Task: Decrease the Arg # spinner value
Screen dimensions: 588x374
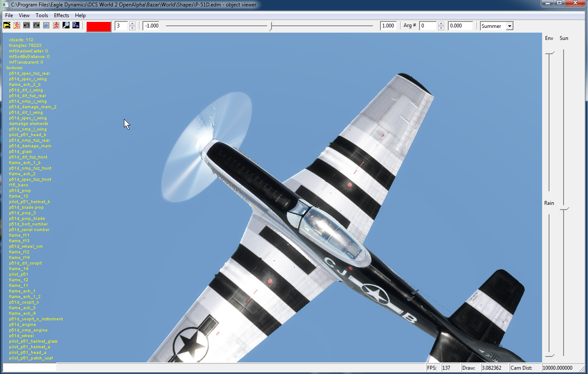Action: point(441,28)
